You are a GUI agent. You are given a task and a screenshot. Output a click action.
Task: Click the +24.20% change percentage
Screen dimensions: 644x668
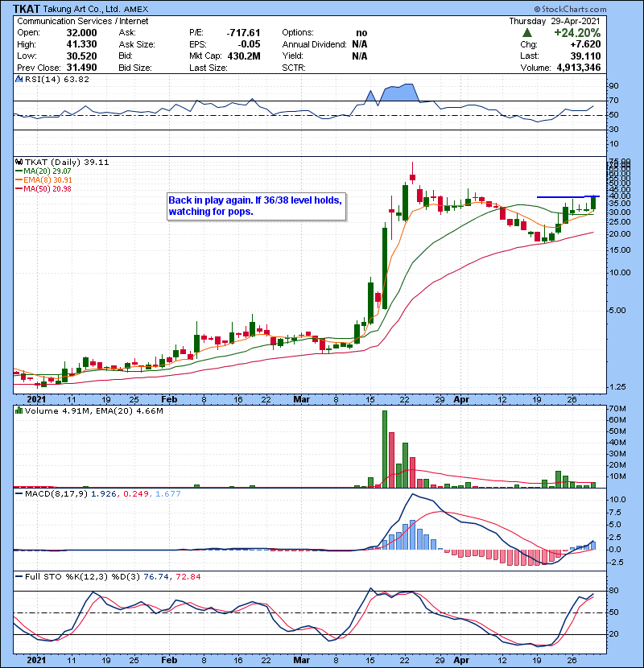[577, 33]
